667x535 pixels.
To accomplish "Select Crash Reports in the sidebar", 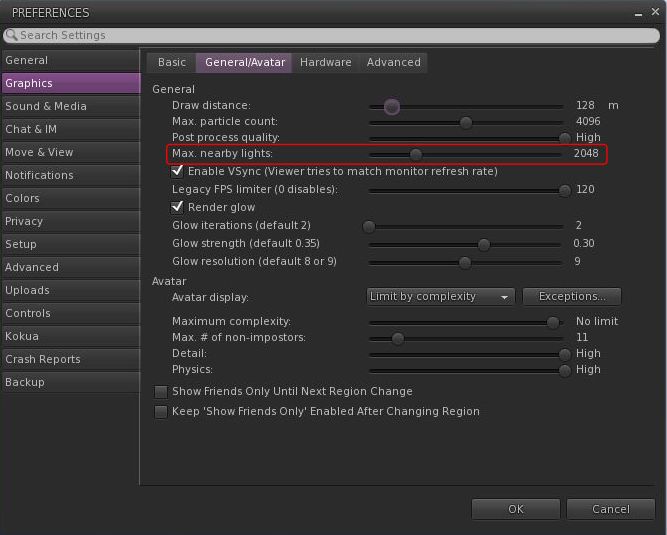I will tap(43, 359).
